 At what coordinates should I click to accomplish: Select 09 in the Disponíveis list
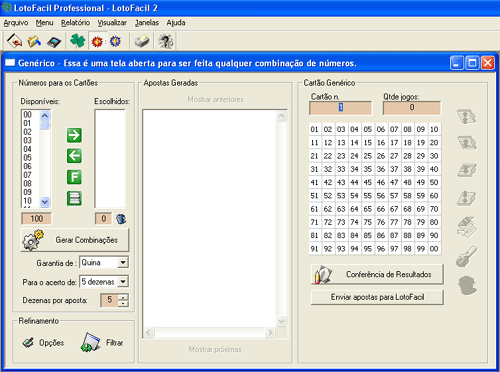click(31, 192)
